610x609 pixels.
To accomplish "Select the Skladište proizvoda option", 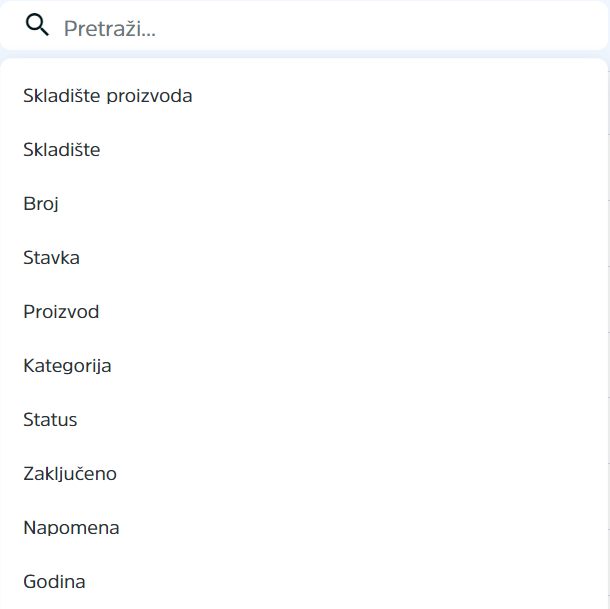I will pyautogui.click(x=304, y=96).
